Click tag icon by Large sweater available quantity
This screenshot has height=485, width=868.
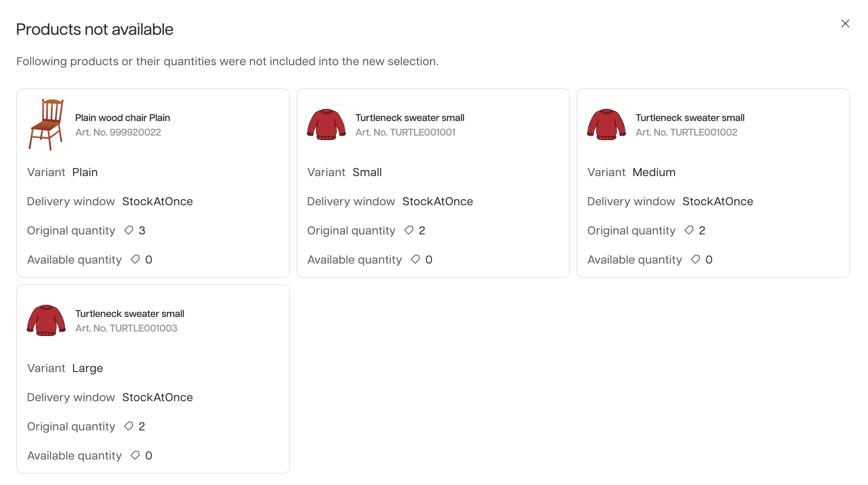tap(135, 455)
